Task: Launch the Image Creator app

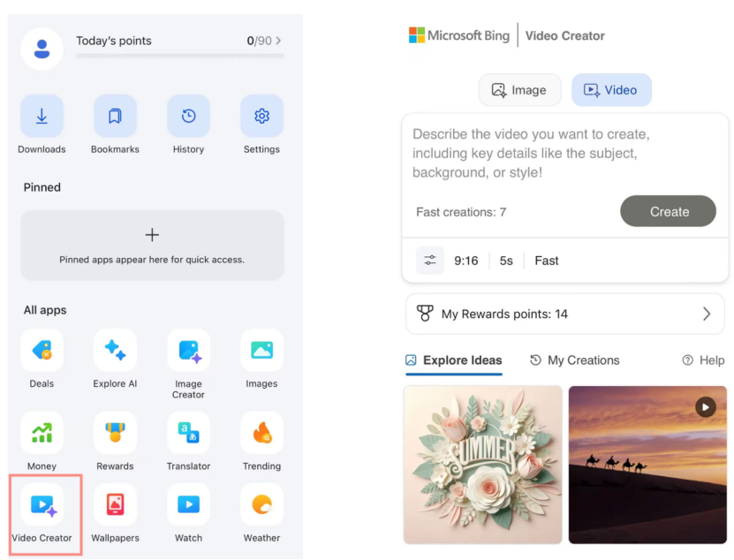Action: (x=189, y=351)
